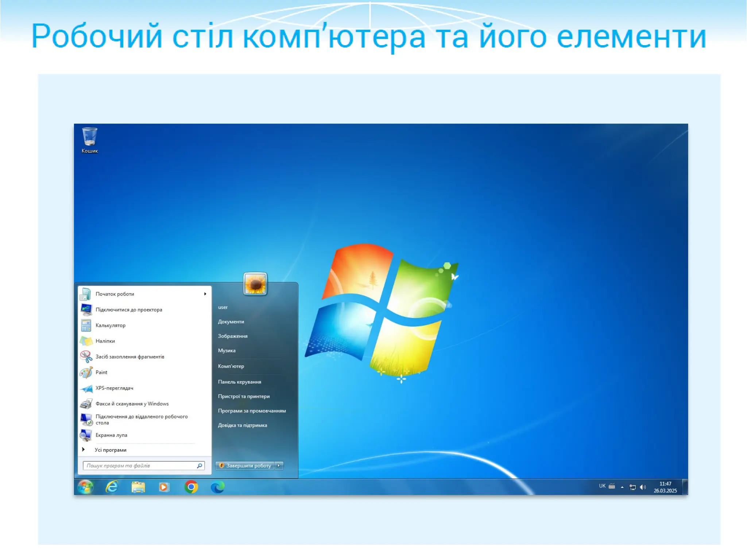Expand the Початок роботи submenu arrow
Screen dimensions: 747x560
click(x=205, y=294)
